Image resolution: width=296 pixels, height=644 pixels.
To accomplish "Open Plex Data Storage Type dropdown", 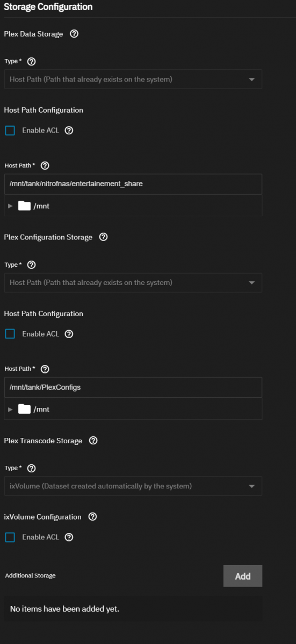I will point(133,79).
